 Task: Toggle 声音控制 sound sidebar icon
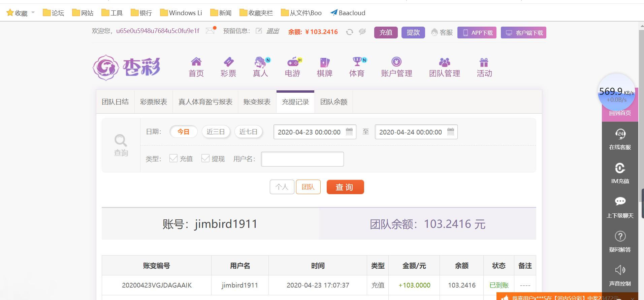click(x=620, y=270)
